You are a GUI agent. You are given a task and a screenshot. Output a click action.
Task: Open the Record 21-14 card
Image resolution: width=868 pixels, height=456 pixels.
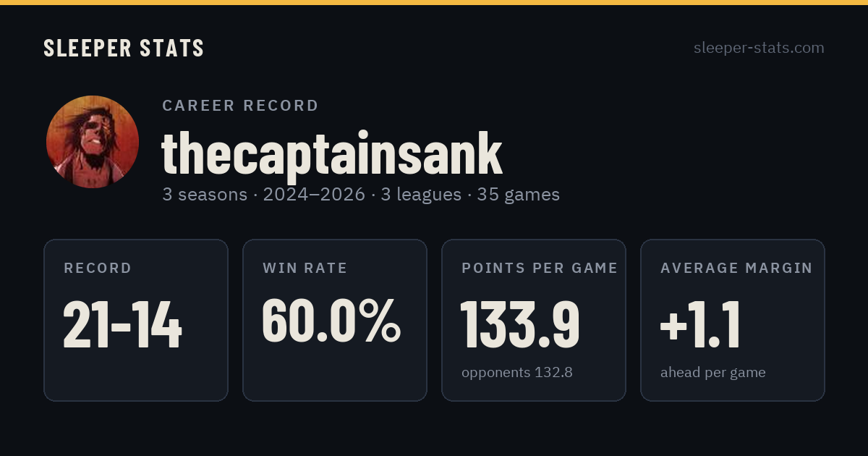coord(136,320)
